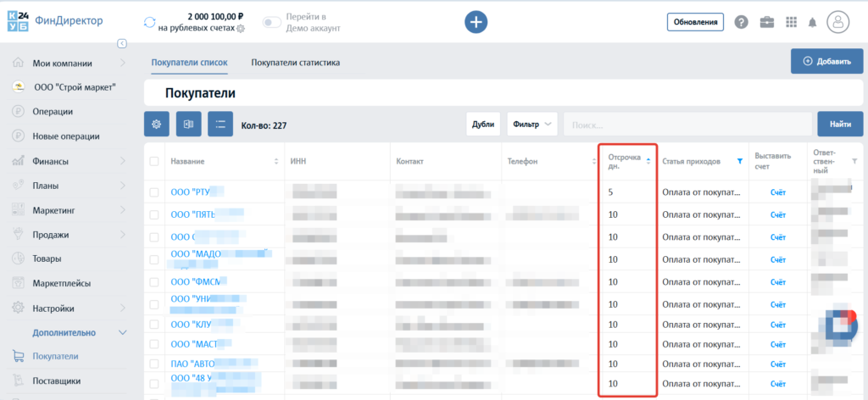The height and width of the screenshot is (400, 868).
Task: Tick the checkbox for ООО "РТУ" row
Action: coord(154,192)
